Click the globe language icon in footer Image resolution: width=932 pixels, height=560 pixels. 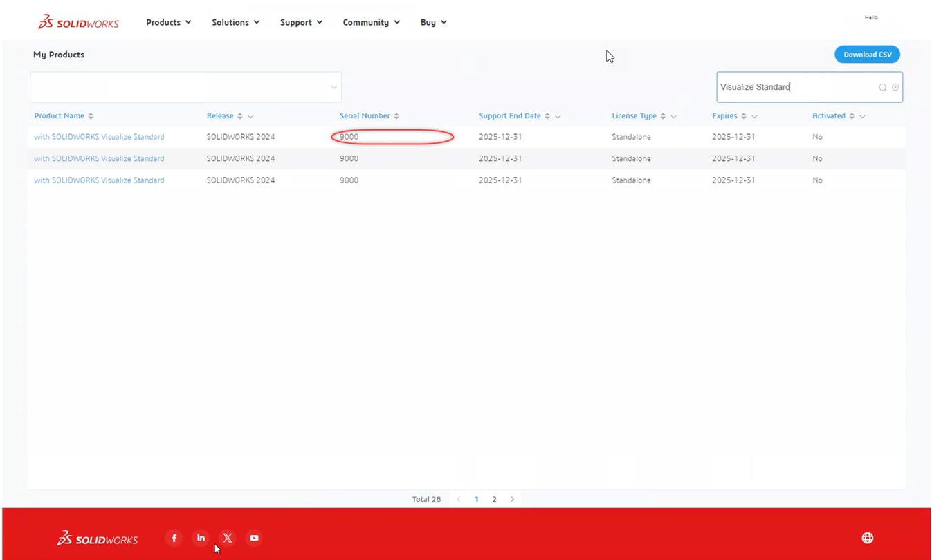(x=868, y=538)
